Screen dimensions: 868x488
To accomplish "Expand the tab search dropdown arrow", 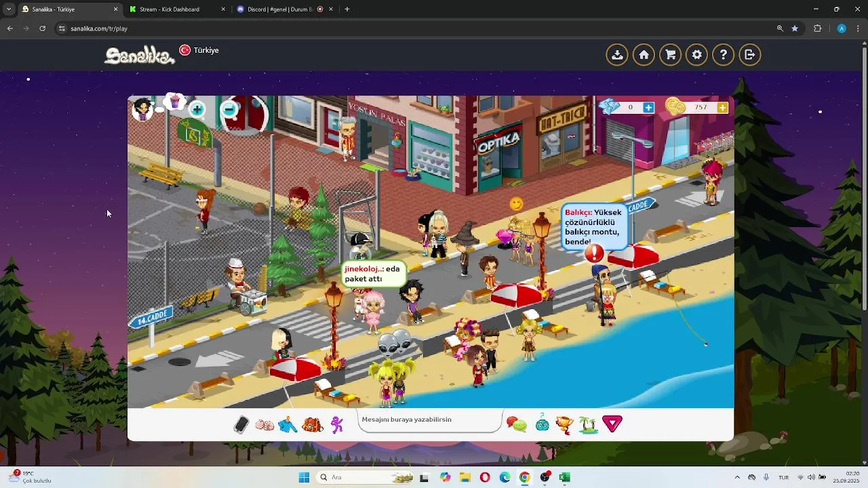I will (8, 9).
